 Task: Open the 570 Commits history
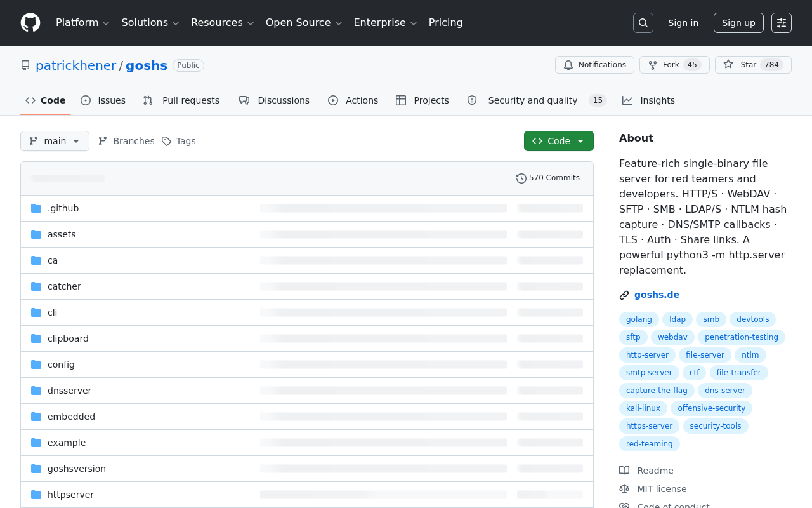click(x=548, y=178)
